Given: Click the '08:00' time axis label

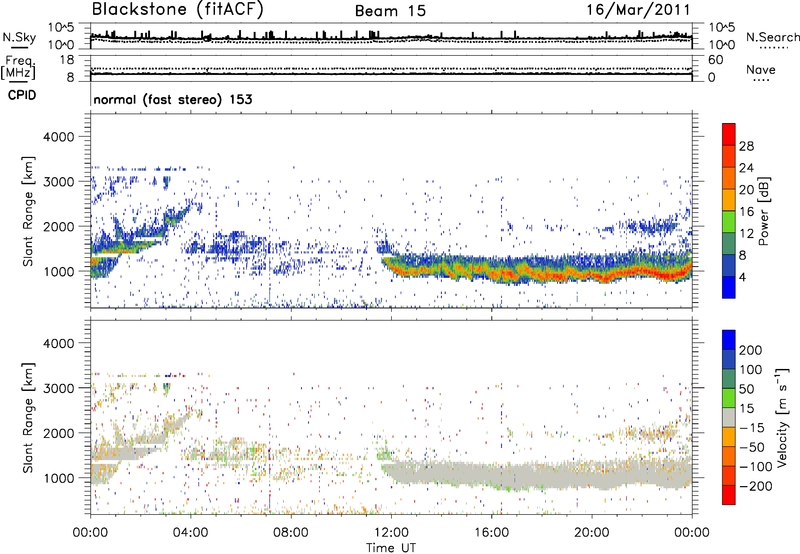Looking at the screenshot, I should tap(291, 533).
